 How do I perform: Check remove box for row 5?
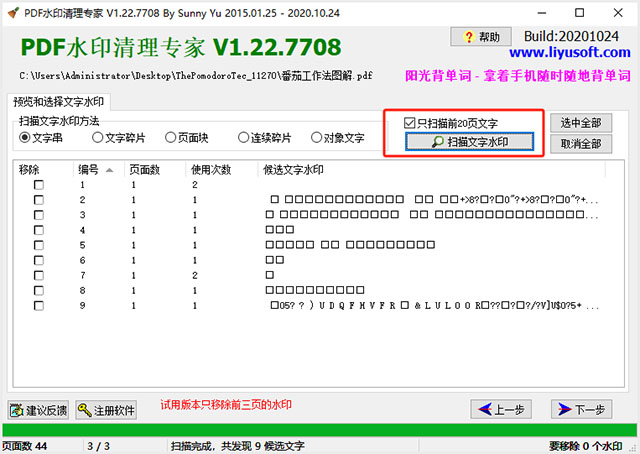[x=39, y=245]
